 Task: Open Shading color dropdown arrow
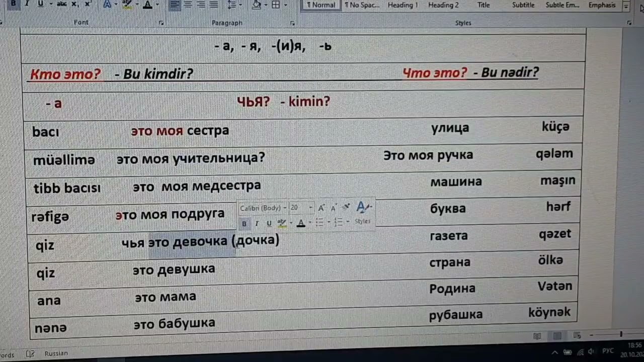point(266,5)
